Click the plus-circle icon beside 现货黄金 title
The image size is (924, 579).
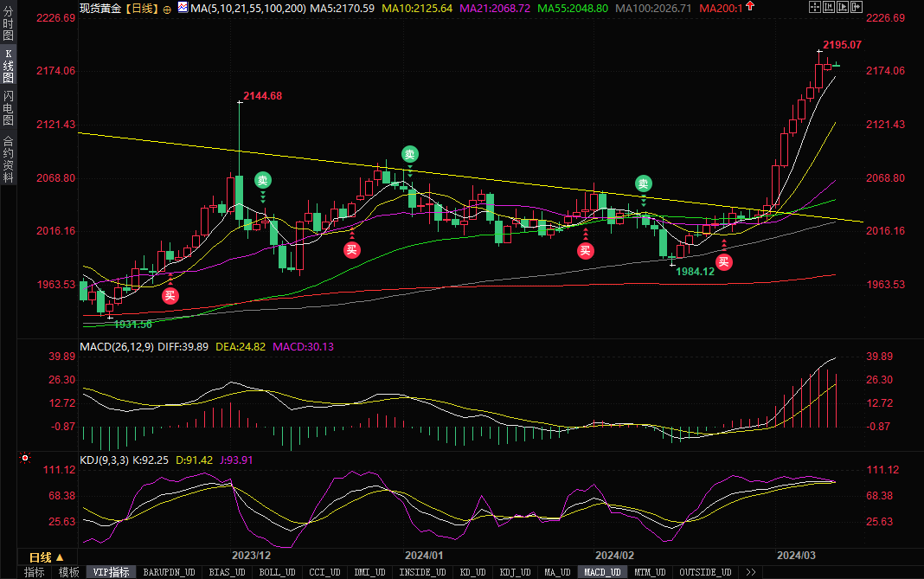167,8
